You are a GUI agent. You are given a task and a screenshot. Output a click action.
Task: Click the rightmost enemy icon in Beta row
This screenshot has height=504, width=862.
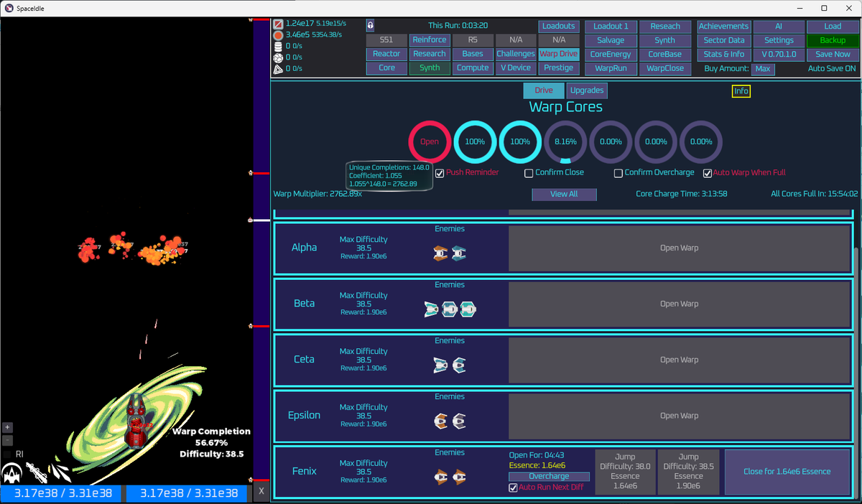pyautogui.click(x=468, y=309)
